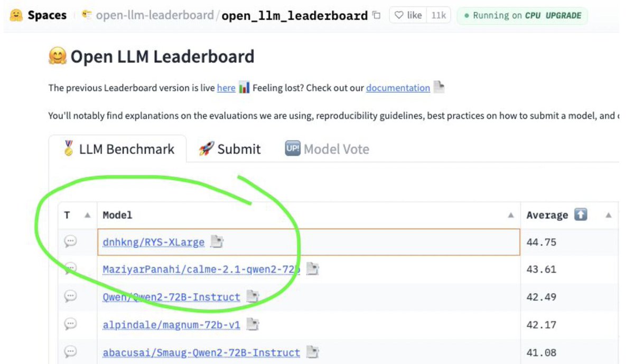Click the details page icon beside magnum-72b-v1

[x=253, y=324]
